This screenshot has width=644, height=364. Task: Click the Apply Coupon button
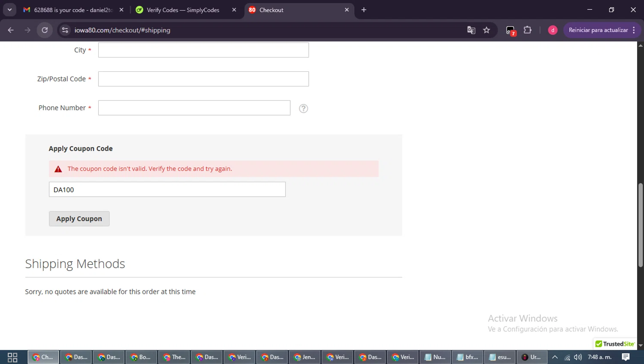tap(79, 219)
